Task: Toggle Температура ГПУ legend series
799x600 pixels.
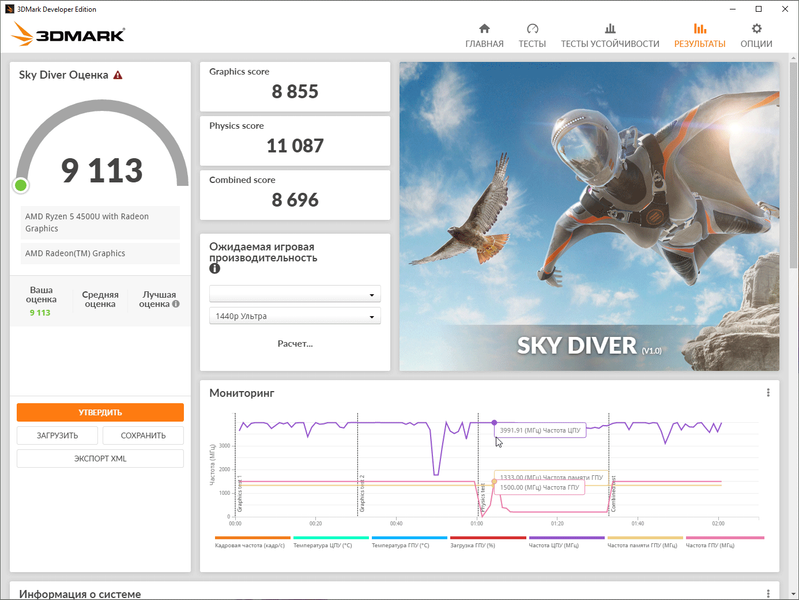Action: pos(409,542)
